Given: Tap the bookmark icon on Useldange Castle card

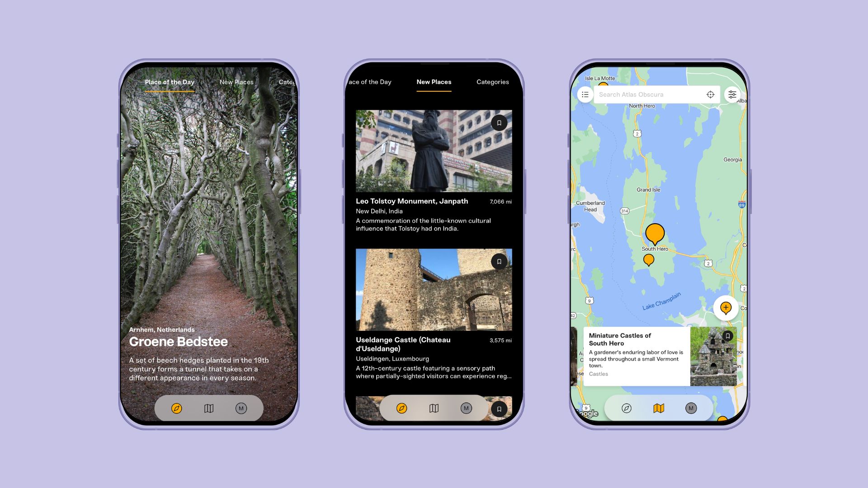Looking at the screenshot, I should coord(499,261).
